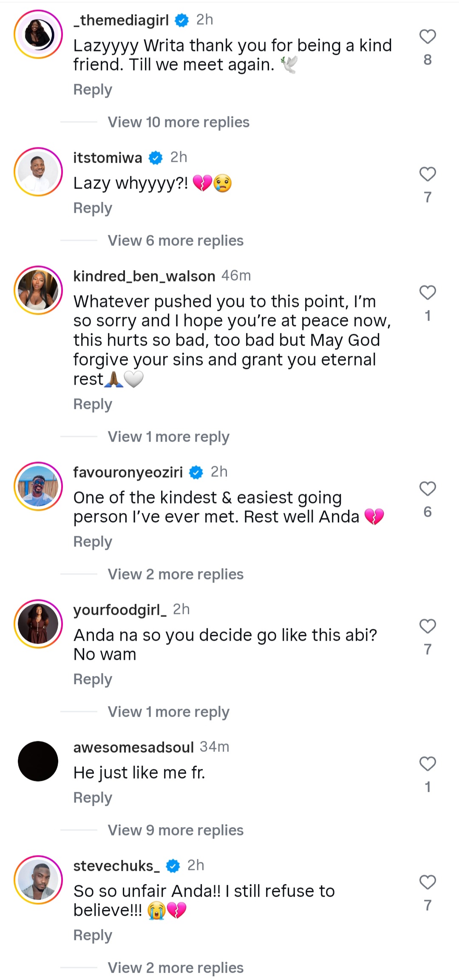This screenshot has width=459, height=980.
Task: Open yourfoodgirl_ username link
Action: tap(120, 610)
